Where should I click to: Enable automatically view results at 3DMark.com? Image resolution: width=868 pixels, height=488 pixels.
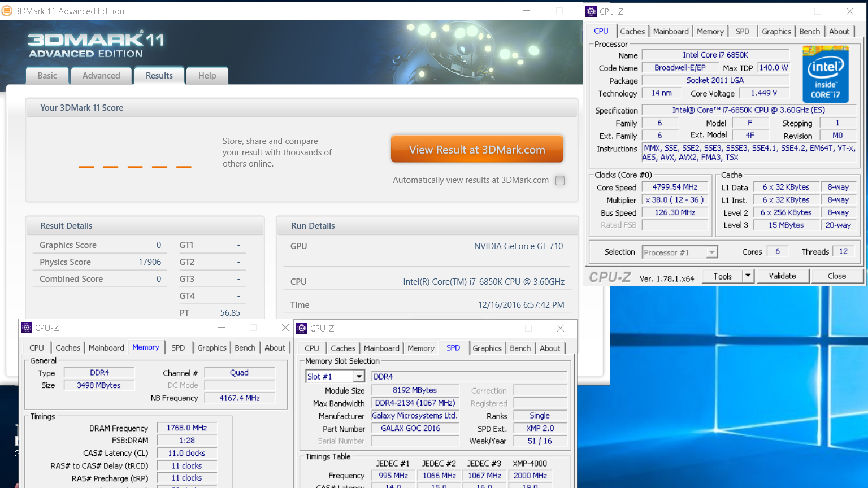coord(560,180)
